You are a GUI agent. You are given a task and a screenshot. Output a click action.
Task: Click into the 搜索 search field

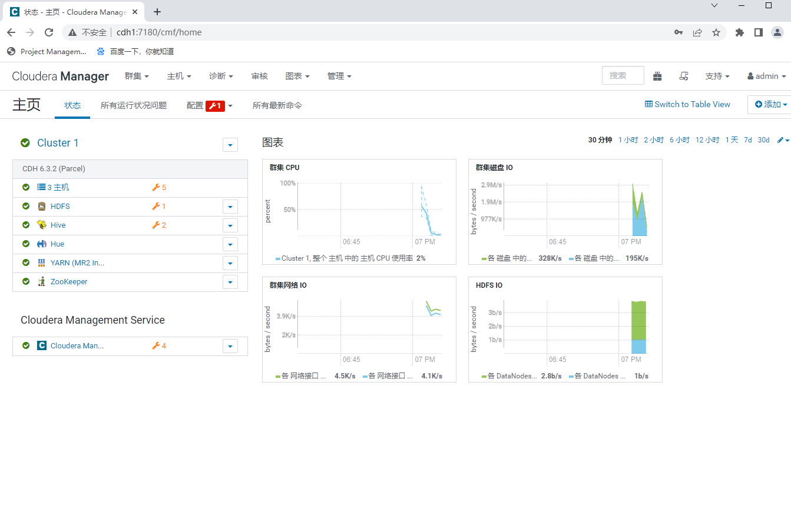[x=623, y=75]
